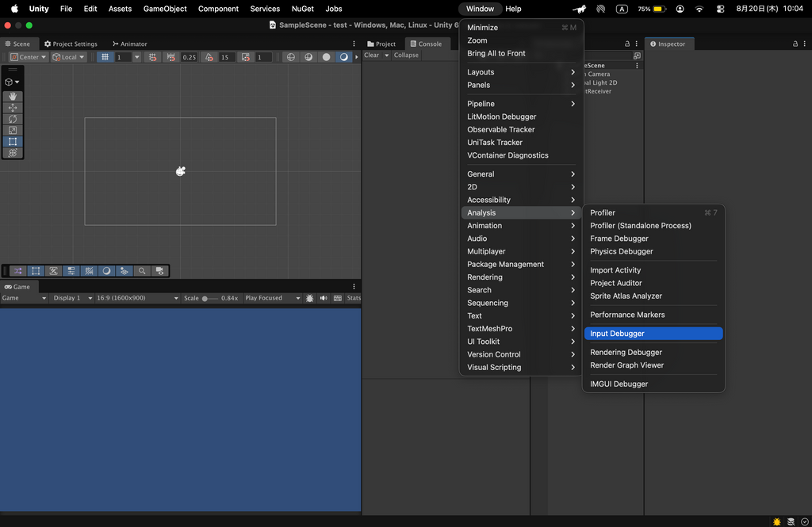
Task: Toggle the Inspector lock icon
Action: tap(795, 44)
